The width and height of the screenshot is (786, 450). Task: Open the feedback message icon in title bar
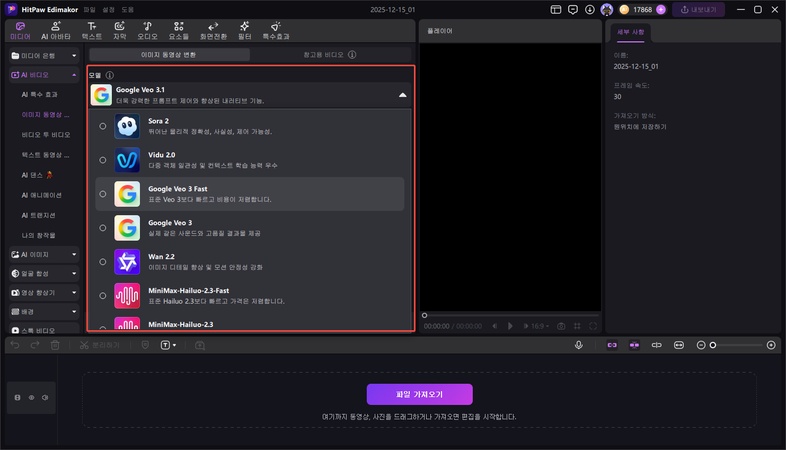click(572, 10)
